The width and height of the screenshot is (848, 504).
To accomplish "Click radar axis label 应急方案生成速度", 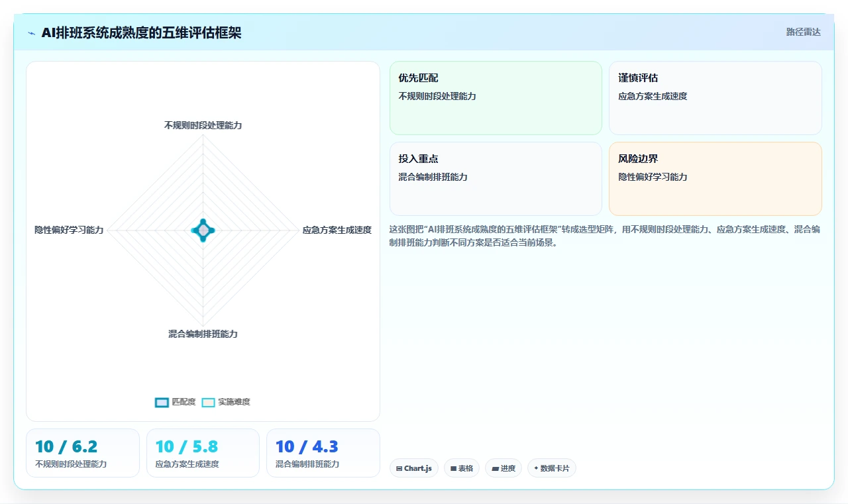I will [x=337, y=230].
